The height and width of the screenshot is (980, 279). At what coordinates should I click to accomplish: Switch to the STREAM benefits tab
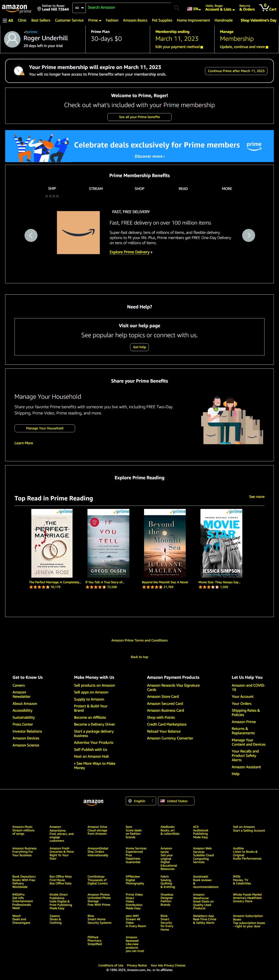96,189
